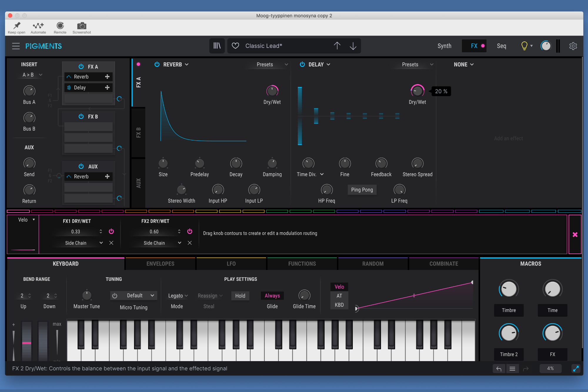Viewport: 588px width, 392px height.
Task: Favorite the Classic Lead preset with heart
Action: (235, 46)
